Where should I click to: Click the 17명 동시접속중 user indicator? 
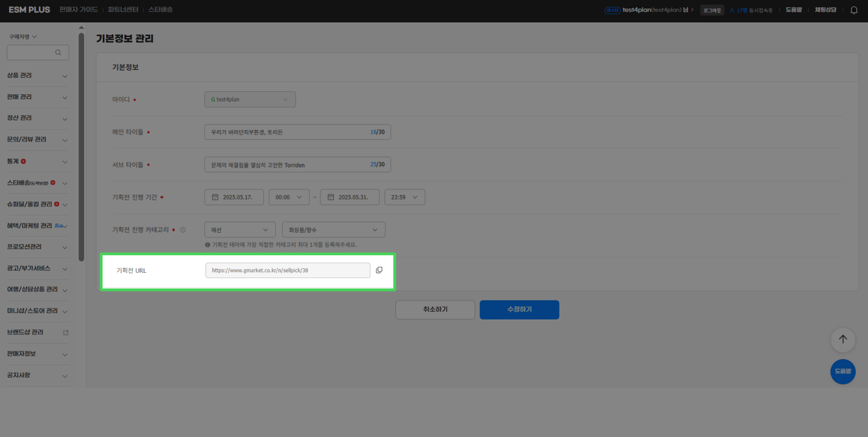pyautogui.click(x=751, y=10)
